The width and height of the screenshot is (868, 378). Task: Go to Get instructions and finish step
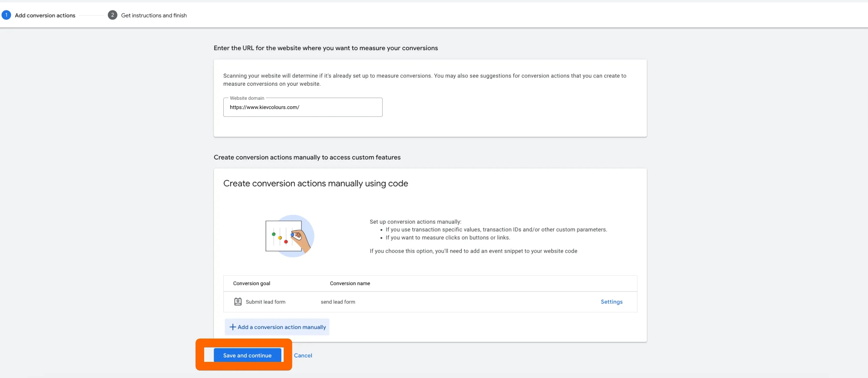[x=154, y=15]
